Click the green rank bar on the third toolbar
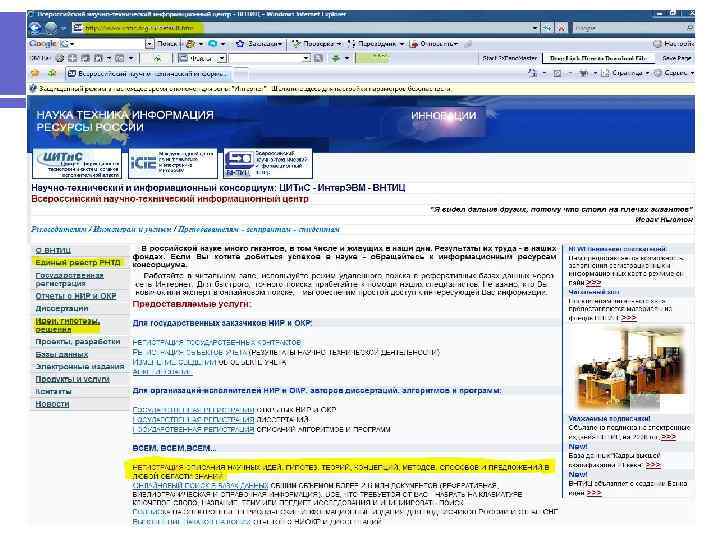 point(372,58)
